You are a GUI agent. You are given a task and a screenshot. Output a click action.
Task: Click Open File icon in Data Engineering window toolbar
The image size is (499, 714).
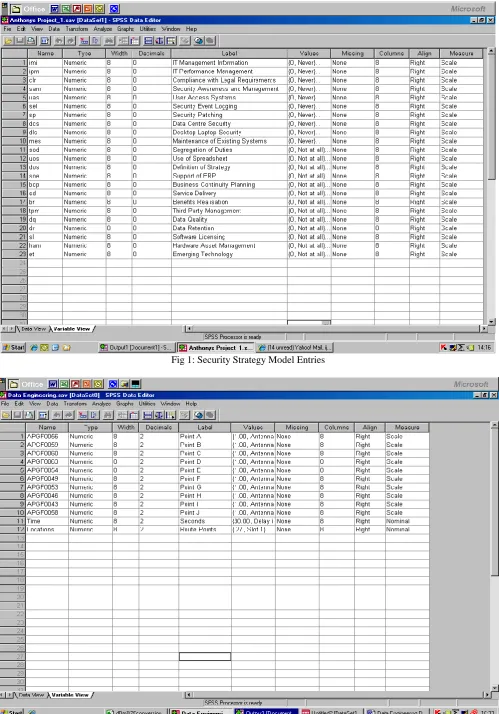(6, 415)
